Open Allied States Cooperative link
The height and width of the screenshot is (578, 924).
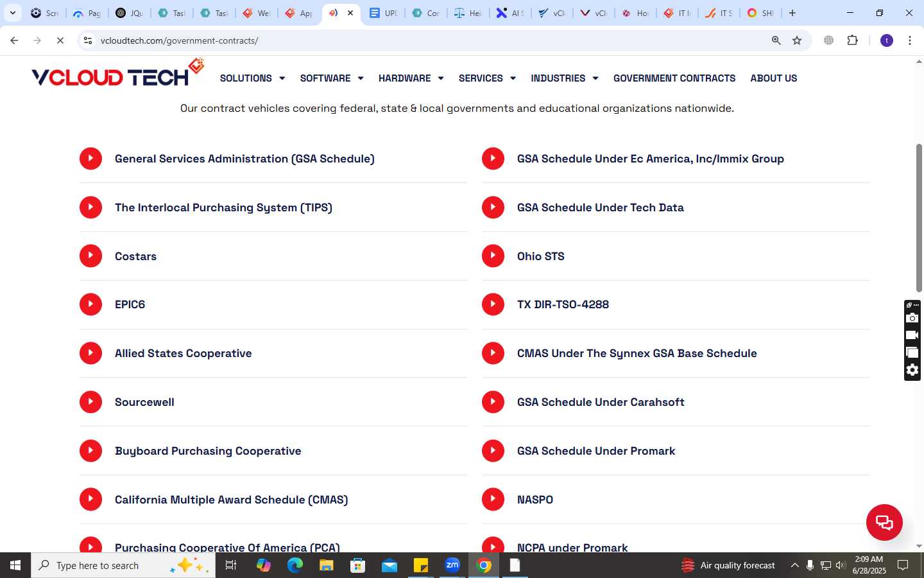coord(184,353)
